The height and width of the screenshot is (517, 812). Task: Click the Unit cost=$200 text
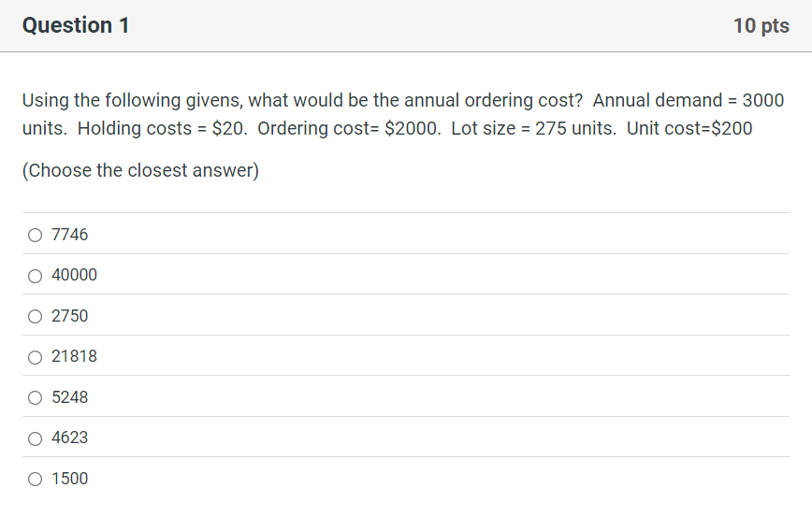click(x=689, y=128)
